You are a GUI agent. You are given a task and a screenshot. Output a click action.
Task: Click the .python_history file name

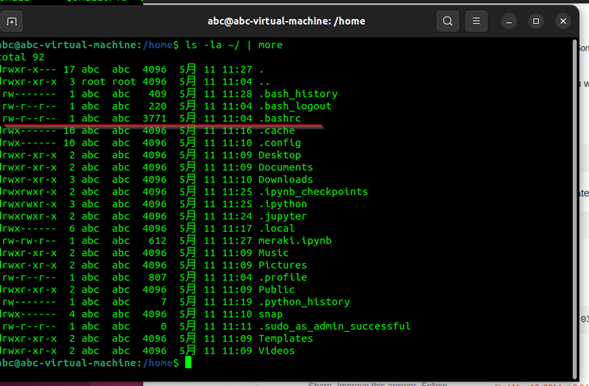304,302
